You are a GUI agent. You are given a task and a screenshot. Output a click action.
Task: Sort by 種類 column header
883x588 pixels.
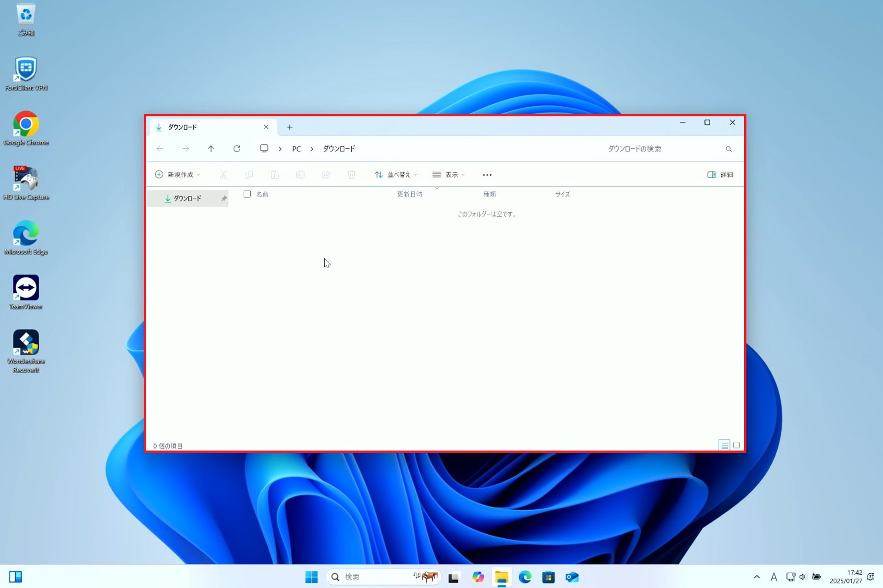(489, 194)
